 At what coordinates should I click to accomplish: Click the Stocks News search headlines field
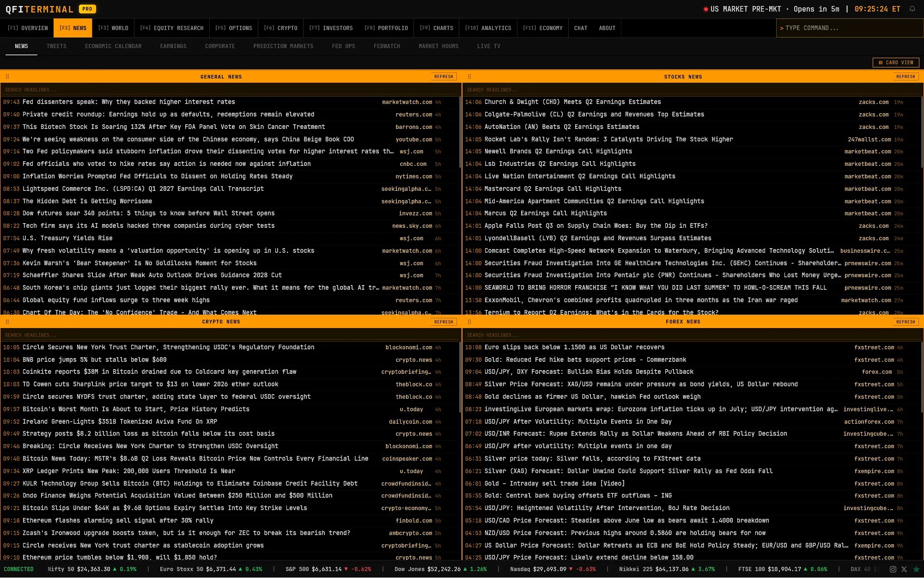click(693, 90)
